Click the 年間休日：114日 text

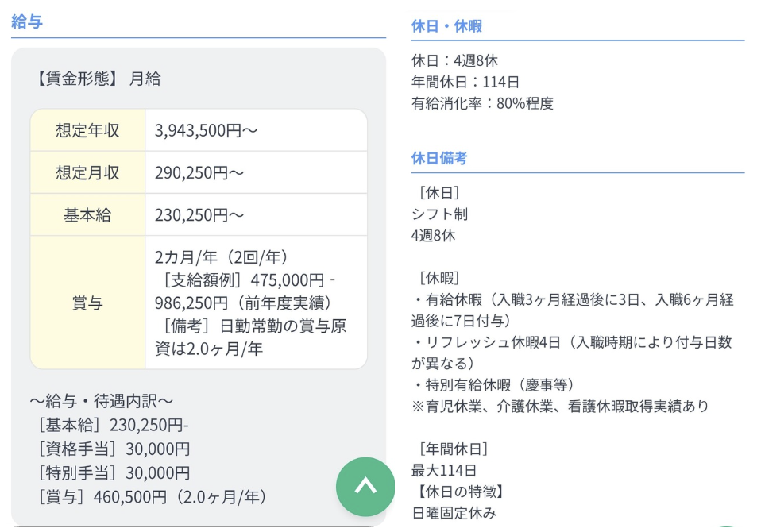(x=465, y=81)
